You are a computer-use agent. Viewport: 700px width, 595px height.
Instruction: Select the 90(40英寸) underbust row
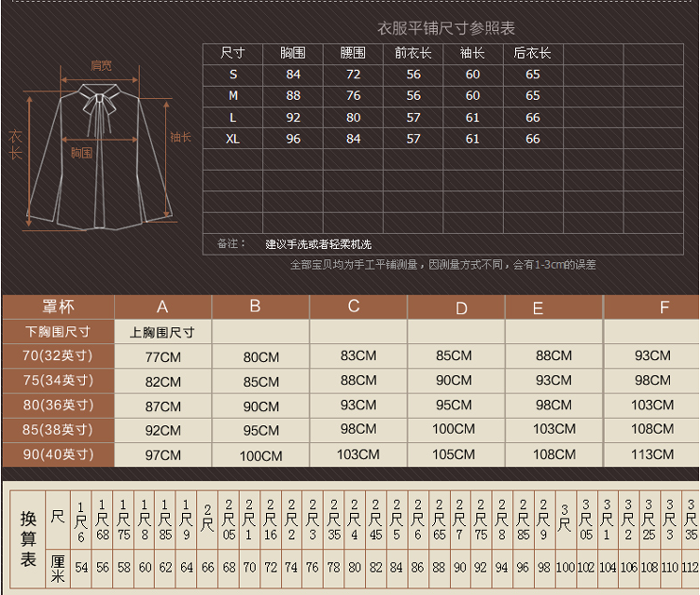click(58, 455)
